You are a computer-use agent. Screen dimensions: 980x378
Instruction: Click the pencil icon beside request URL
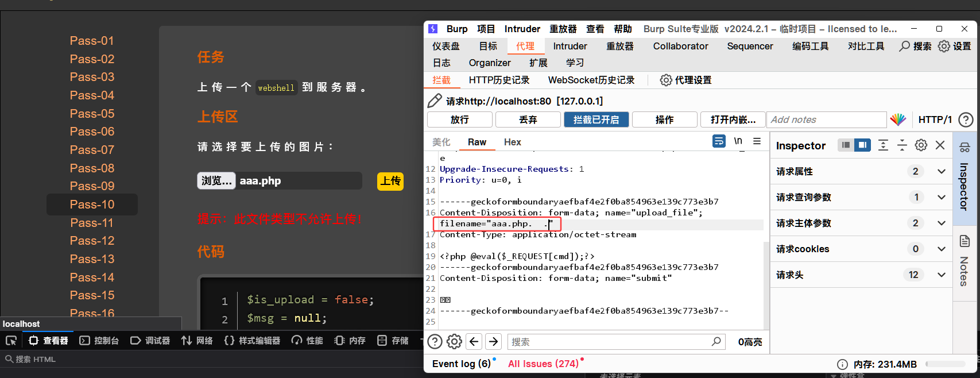pos(435,101)
